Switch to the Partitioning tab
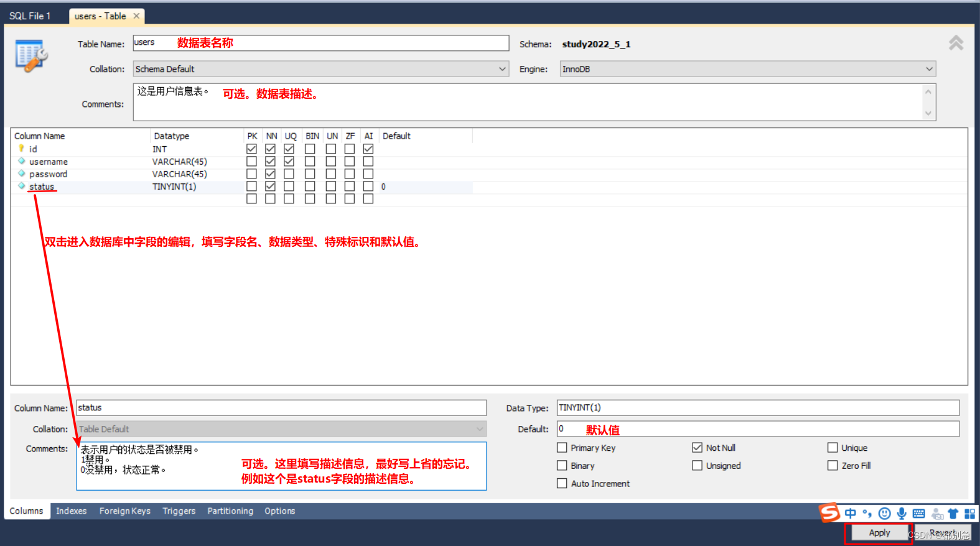980x546 pixels. pyautogui.click(x=230, y=511)
